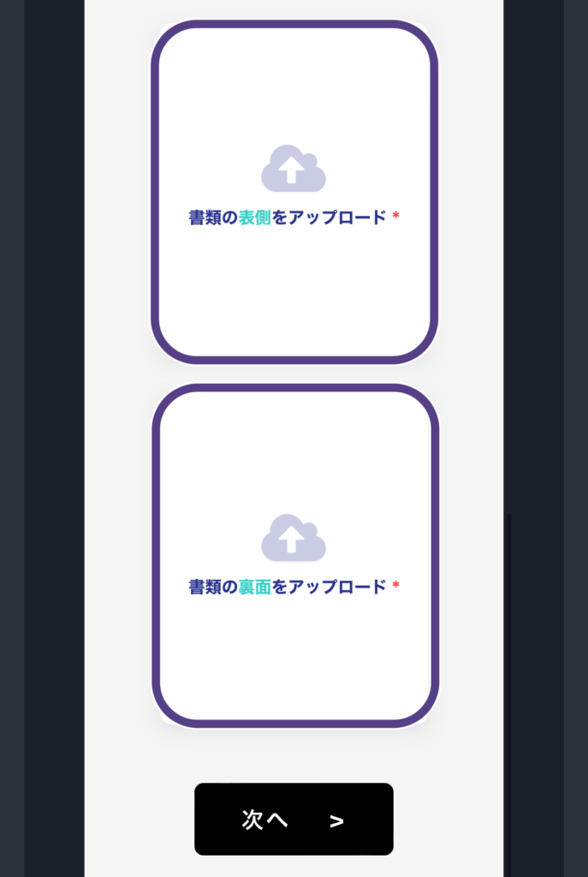Click the green 裏面 highlighted word
The image size is (588, 877).
(255, 587)
